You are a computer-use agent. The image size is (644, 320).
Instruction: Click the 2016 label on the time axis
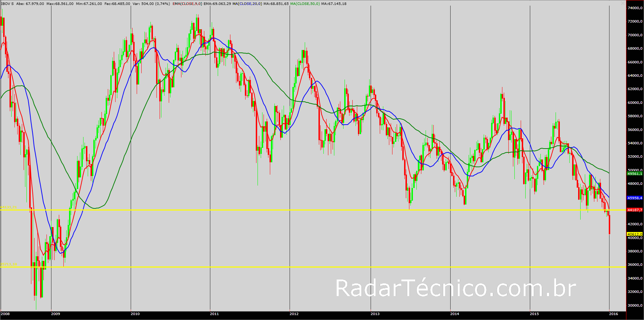coord(613,314)
